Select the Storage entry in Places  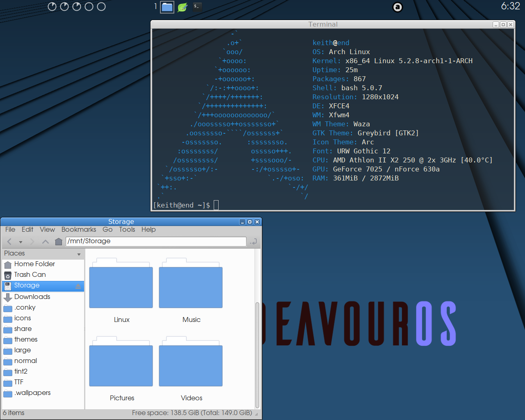pyautogui.click(x=43, y=286)
